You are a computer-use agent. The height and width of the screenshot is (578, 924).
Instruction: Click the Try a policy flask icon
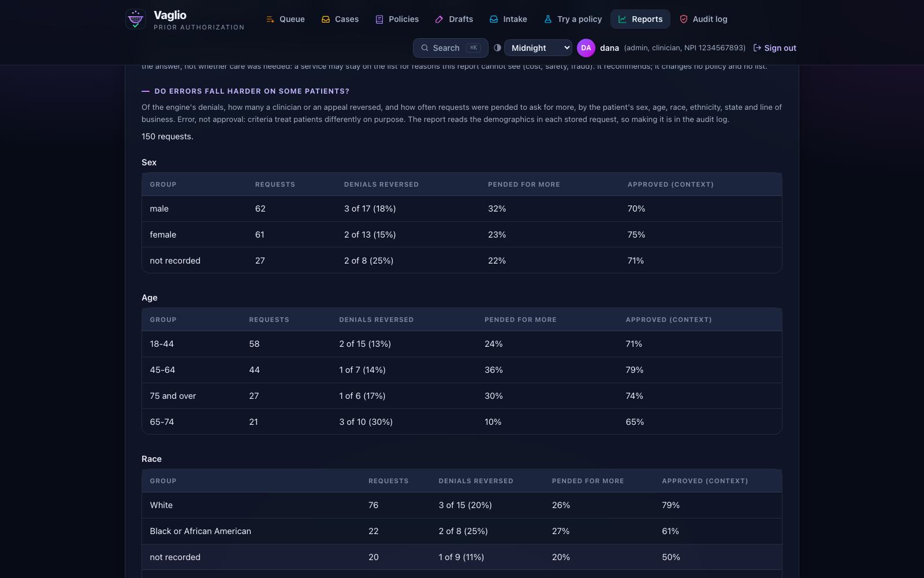click(548, 19)
